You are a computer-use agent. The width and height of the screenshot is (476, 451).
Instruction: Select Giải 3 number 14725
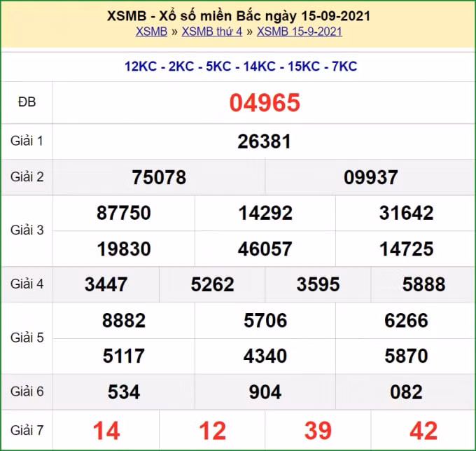tap(406, 249)
